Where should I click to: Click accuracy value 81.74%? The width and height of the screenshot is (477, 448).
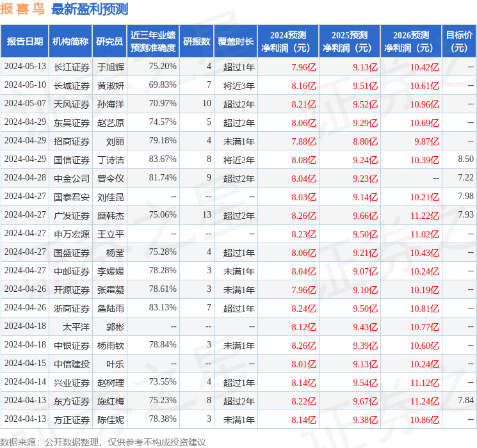163,177
